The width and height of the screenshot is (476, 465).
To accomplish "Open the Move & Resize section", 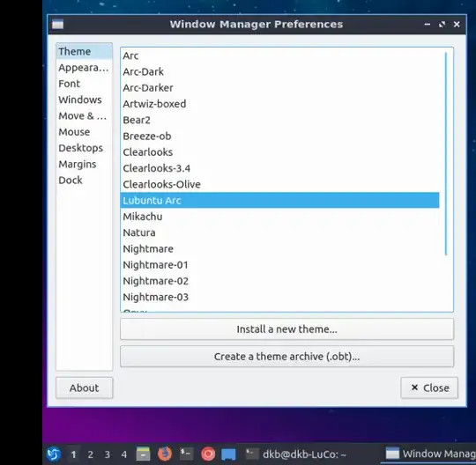I will [84, 116].
